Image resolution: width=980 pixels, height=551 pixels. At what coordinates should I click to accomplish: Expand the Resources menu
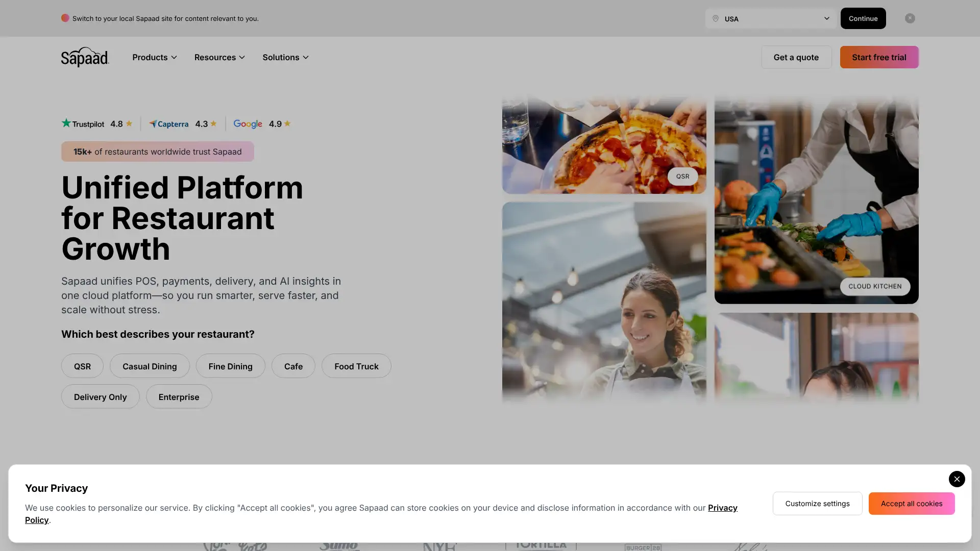[x=219, y=57]
